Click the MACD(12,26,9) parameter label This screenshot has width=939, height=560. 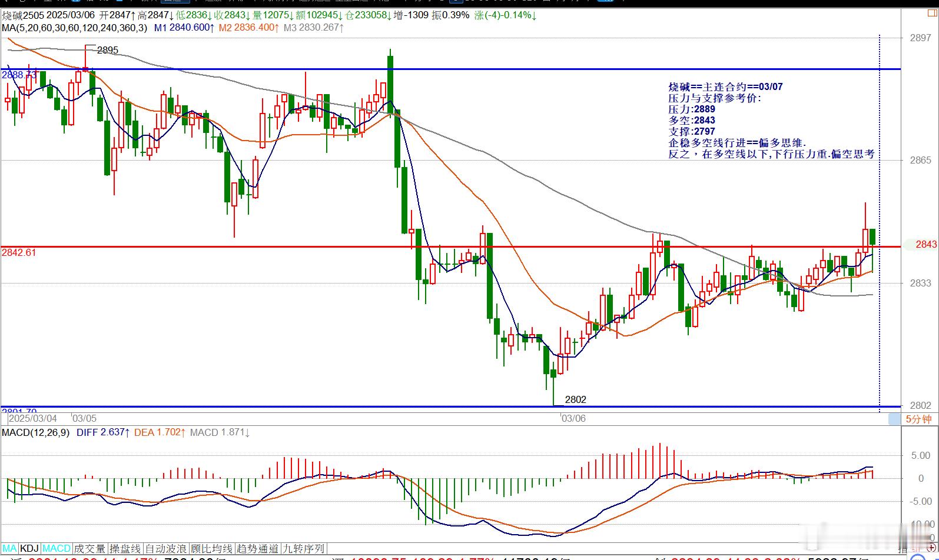point(36,432)
